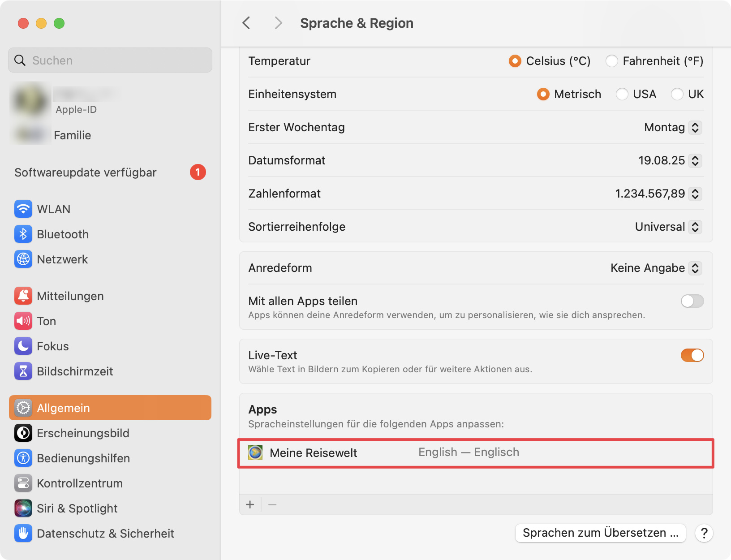This screenshot has width=731, height=560.
Task: Click the Bluetooth icon in sidebar
Action: tap(23, 234)
